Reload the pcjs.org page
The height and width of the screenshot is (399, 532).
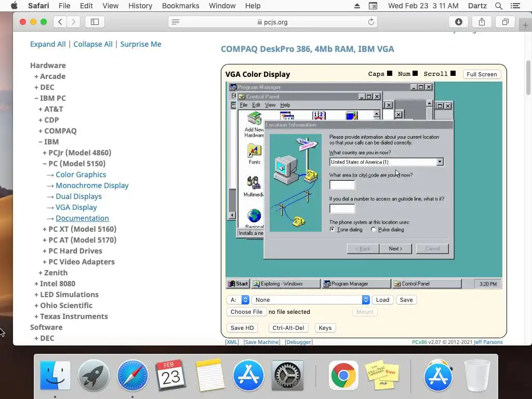click(x=371, y=22)
